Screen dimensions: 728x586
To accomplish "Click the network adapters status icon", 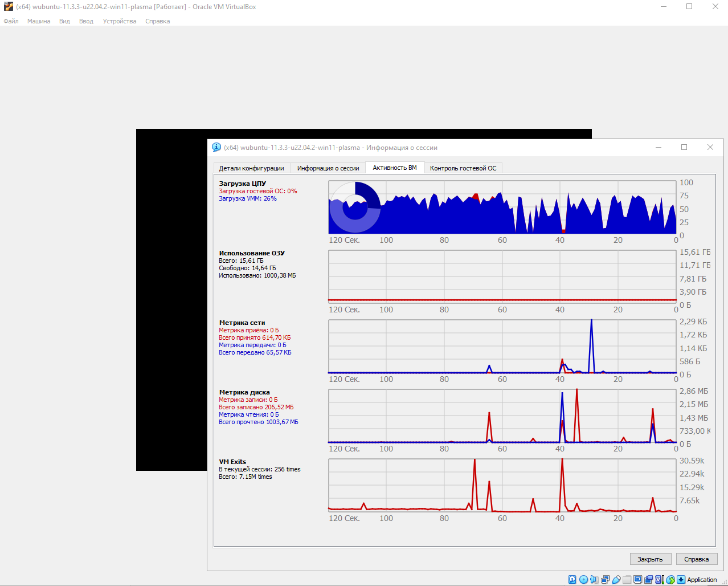I will click(605, 580).
